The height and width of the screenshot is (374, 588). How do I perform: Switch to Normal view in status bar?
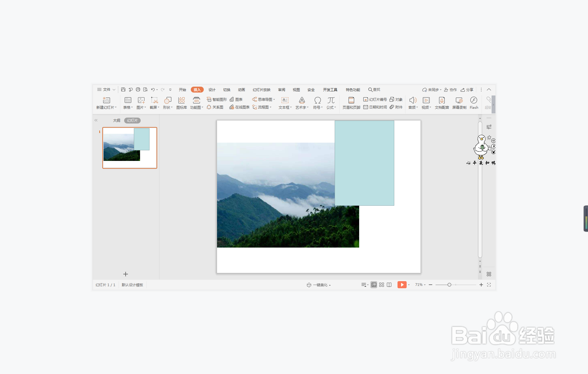pos(374,285)
